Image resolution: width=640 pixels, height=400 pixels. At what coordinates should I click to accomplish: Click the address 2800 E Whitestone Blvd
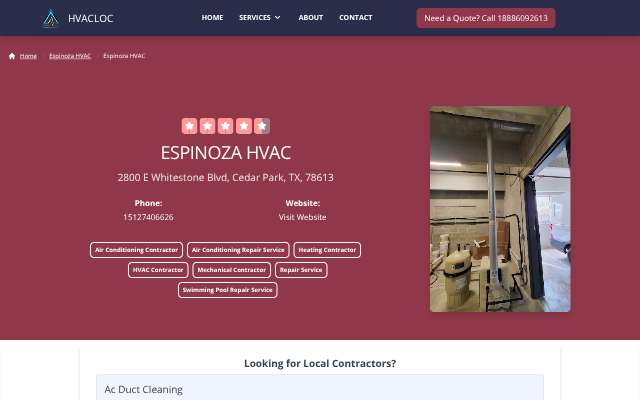(x=225, y=178)
